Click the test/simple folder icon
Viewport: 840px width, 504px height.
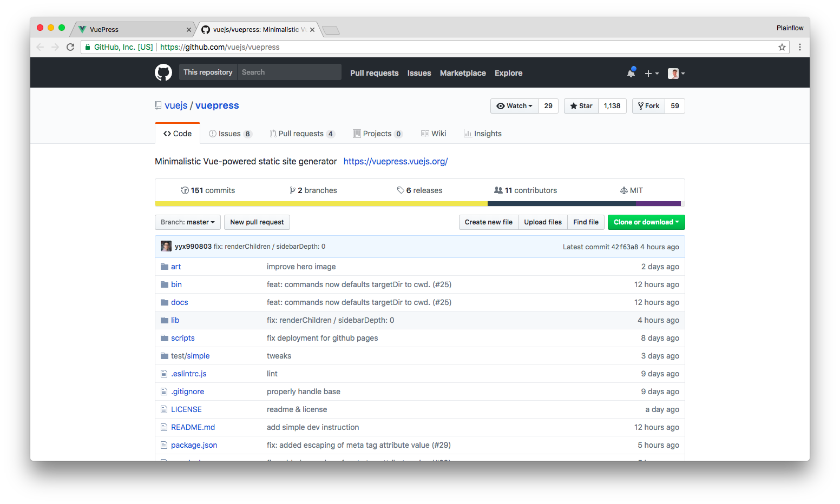point(165,356)
